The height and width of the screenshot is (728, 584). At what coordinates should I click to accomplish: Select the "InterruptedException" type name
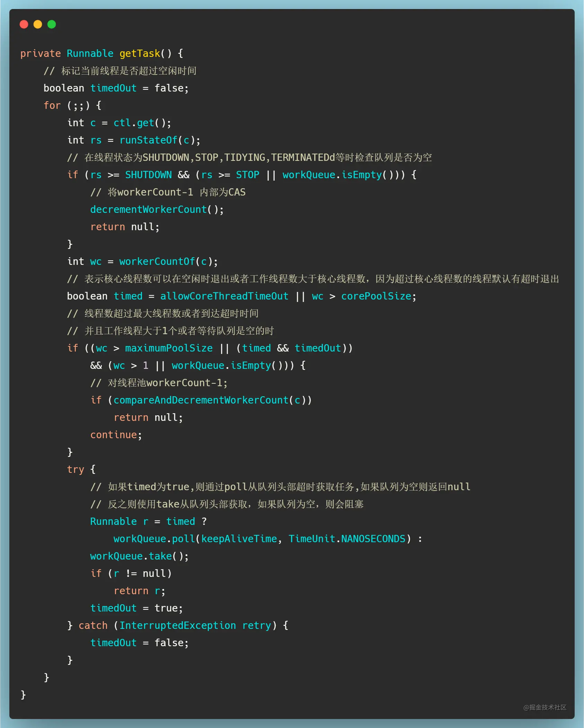point(177,625)
